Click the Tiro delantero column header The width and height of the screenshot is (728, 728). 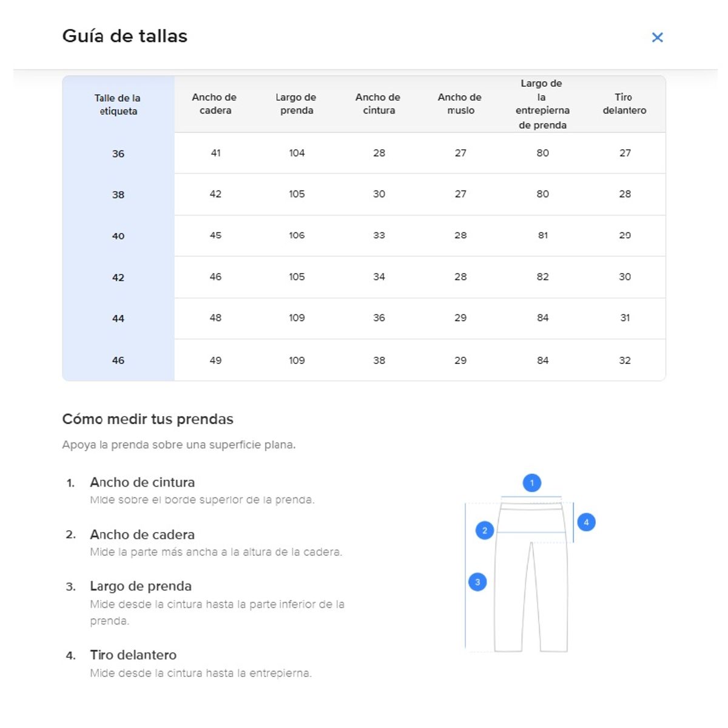coord(624,104)
